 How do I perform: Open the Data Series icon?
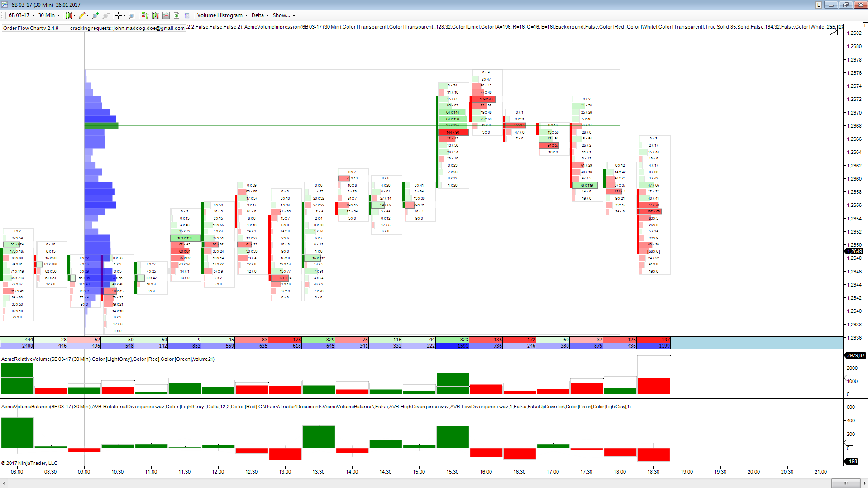pyautogui.click(x=155, y=15)
